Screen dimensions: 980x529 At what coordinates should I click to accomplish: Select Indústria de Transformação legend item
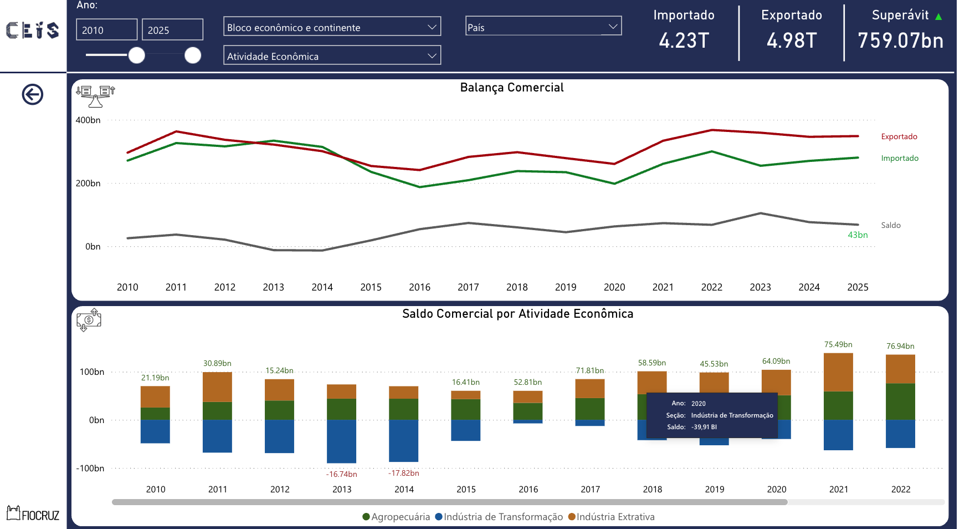click(499, 517)
